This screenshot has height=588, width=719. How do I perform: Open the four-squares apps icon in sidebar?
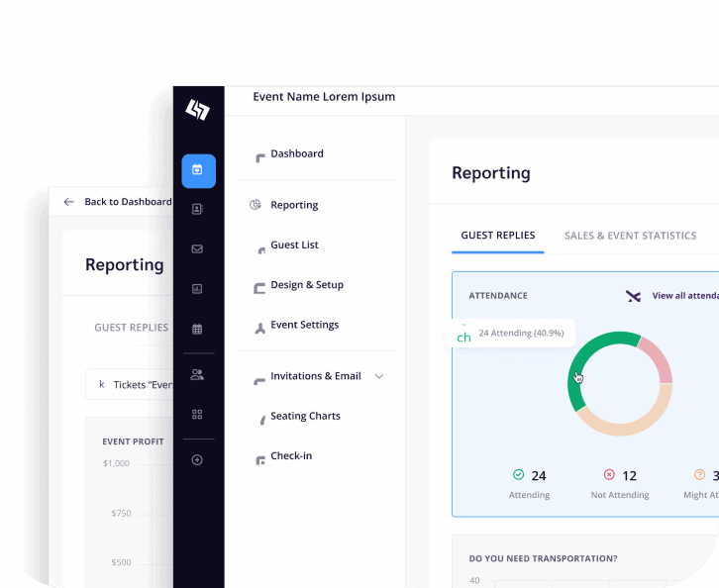pos(197,414)
